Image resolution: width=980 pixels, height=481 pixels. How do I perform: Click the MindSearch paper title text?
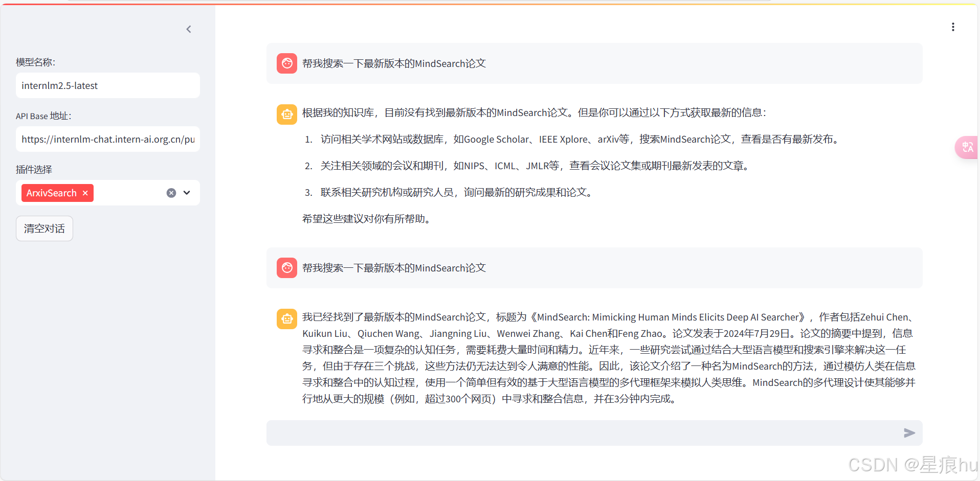pos(665,317)
